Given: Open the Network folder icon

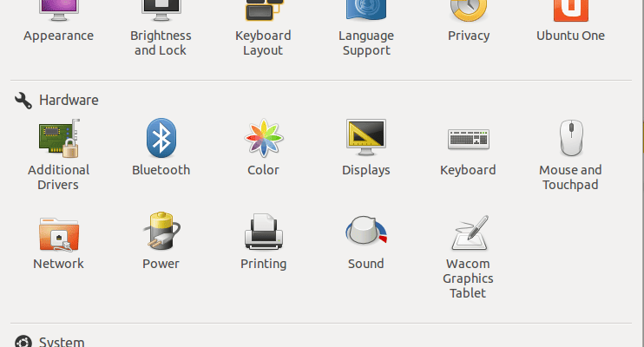Looking at the screenshot, I should 59,234.
